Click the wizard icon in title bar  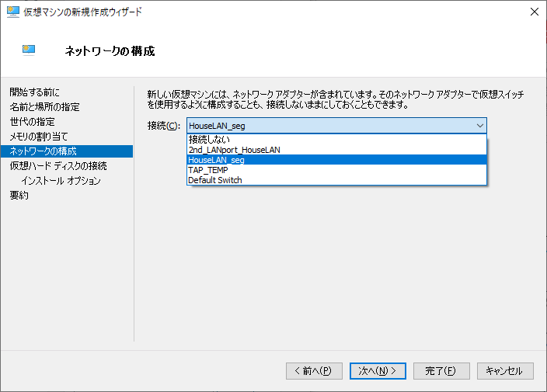click(x=13, y=12)
